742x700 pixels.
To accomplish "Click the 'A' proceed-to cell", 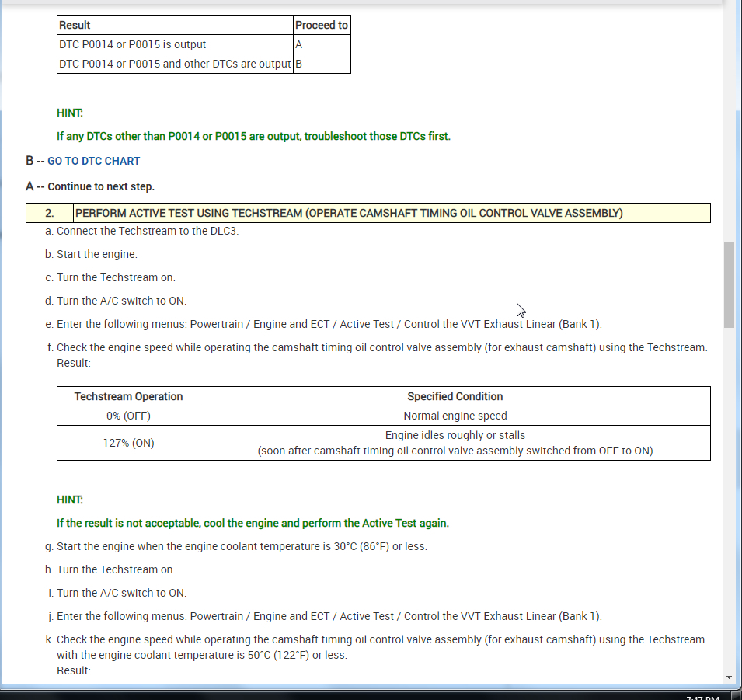I will pos(322,44).
